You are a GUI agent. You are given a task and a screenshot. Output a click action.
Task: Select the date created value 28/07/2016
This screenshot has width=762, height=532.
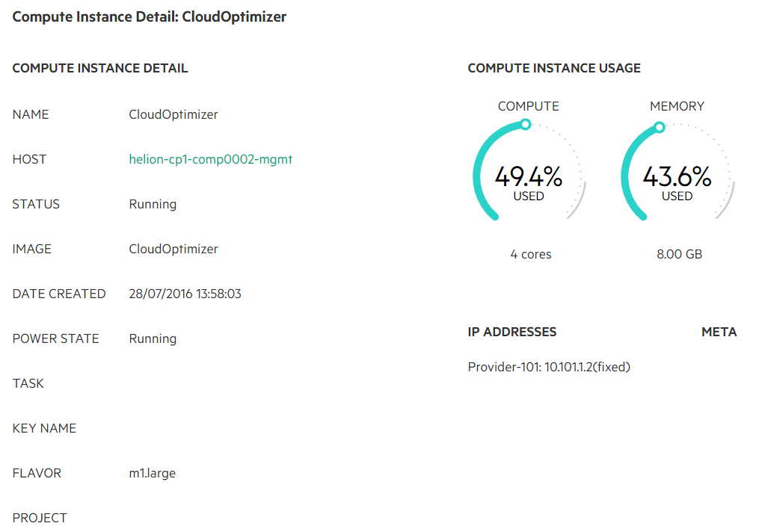[185, 294]
